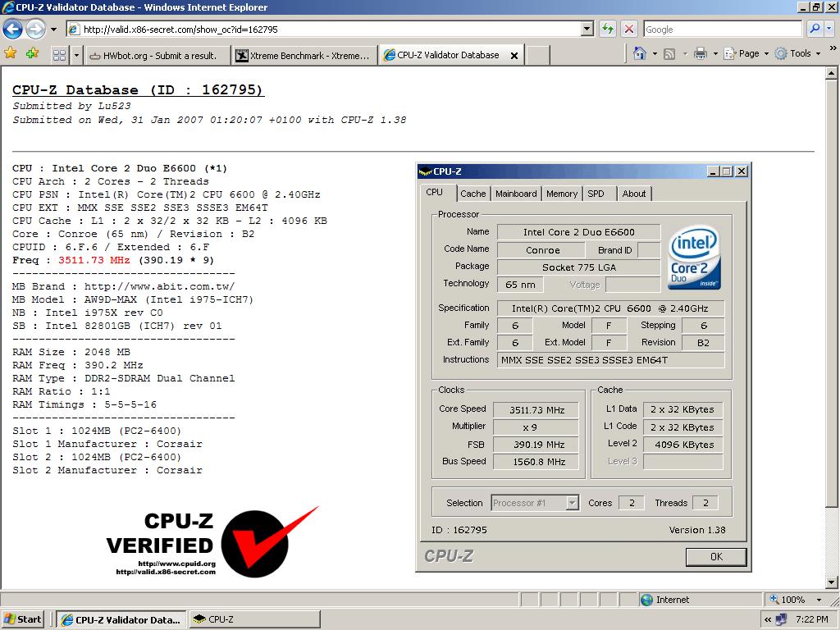
Task: Switch to Memory tab in CPU-Z
Action: (x=561, y=194)
